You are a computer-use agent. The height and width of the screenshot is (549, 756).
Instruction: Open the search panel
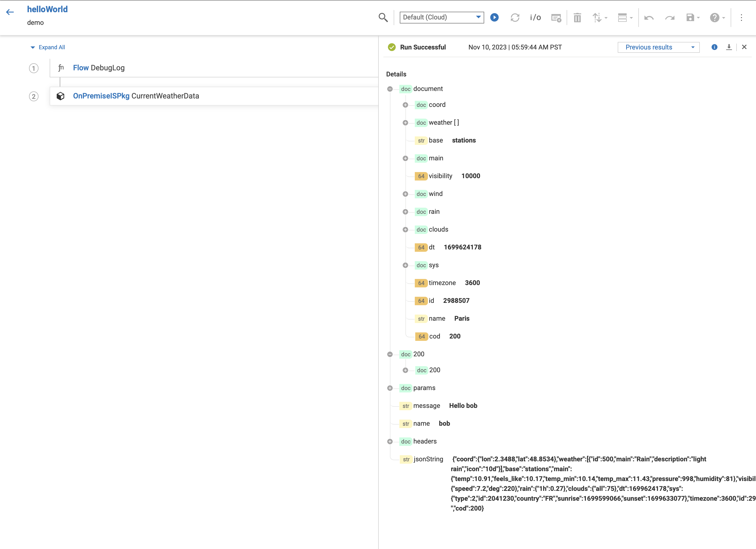tap(383, 17)
